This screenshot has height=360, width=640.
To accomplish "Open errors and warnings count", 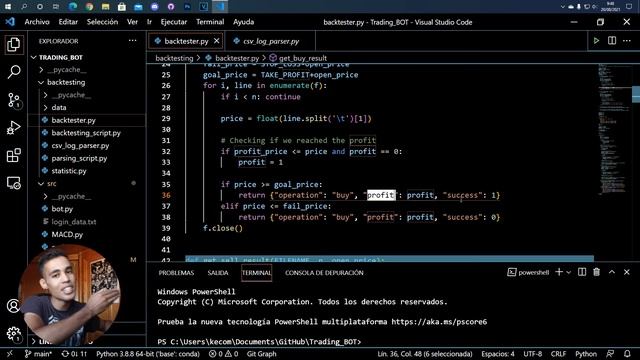I will click(x=223, y=354).
